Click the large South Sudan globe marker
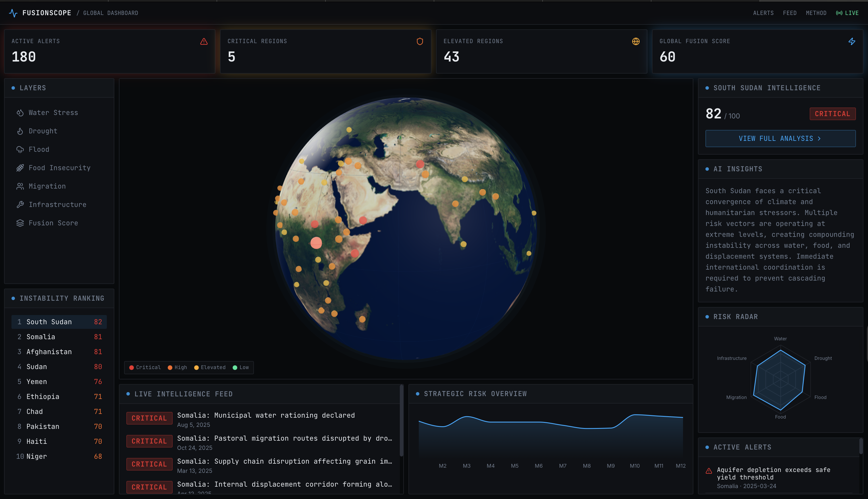 tap(316, 243)
